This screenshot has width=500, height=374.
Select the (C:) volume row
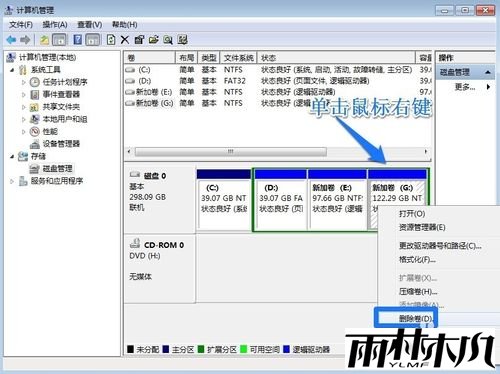pos(278,70)
